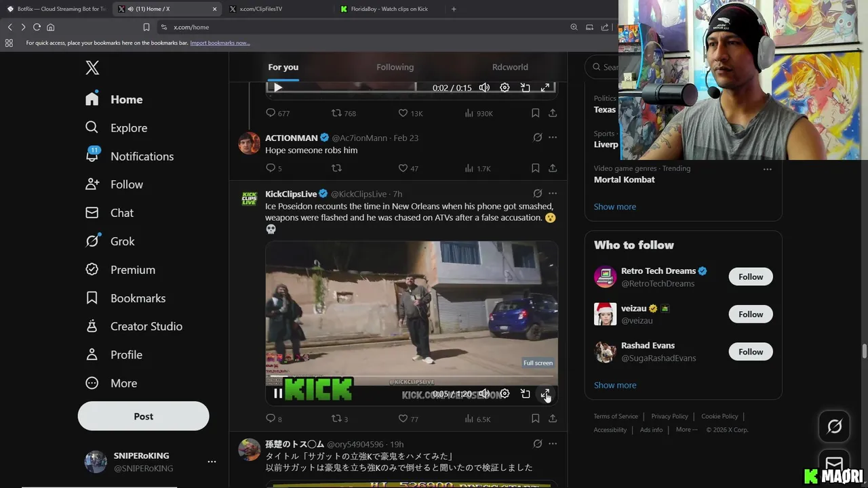Open more options on KickClipsLive post

point(553,194)
